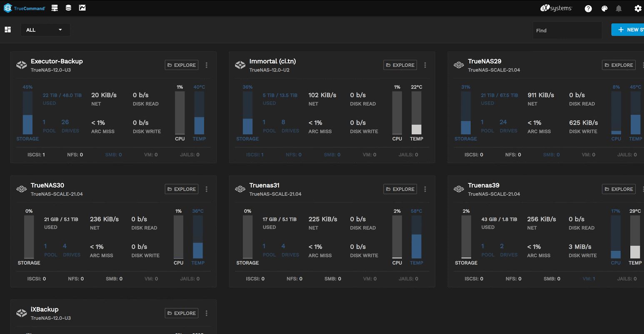644x334 pixels.
Task: Click the 'Immortal (ci.tn)' card title
Action: point(272,61)
